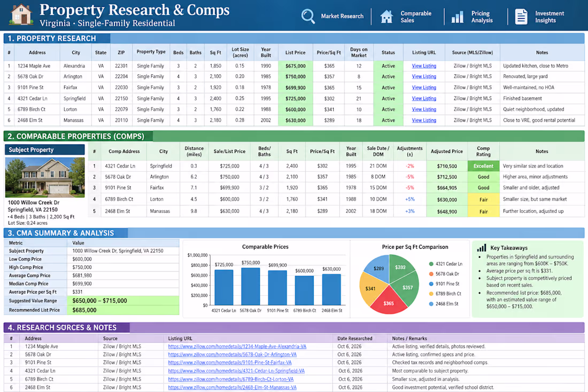The width and height of the screenshot is (588, 392).
Task: Click the green 4321 Cedar Ln legend dot
Action: (431, 264)
